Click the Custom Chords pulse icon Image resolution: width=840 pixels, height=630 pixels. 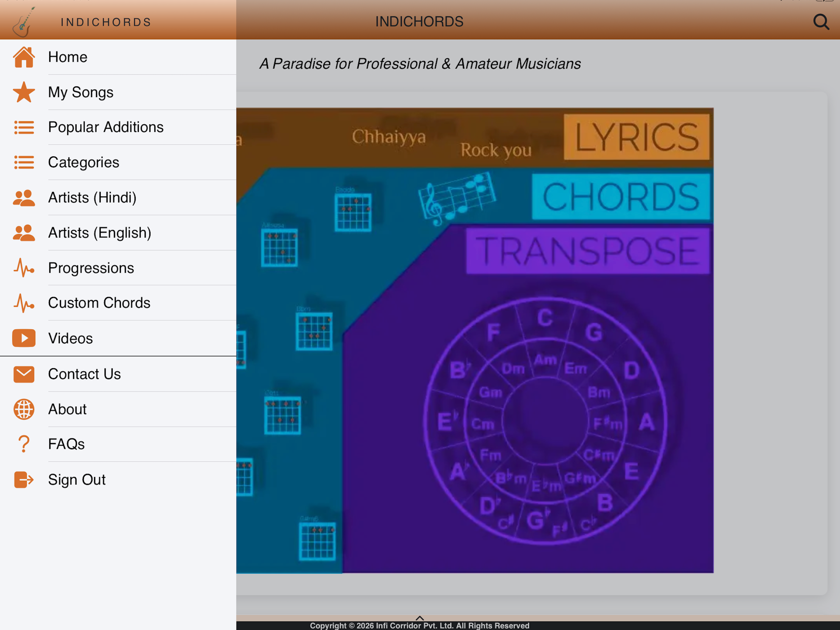tap(24, 303)
